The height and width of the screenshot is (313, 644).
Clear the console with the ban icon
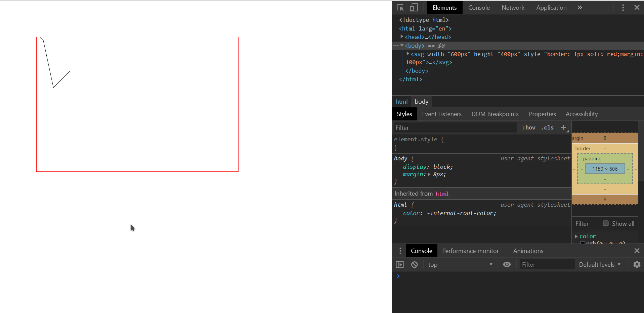414,264
